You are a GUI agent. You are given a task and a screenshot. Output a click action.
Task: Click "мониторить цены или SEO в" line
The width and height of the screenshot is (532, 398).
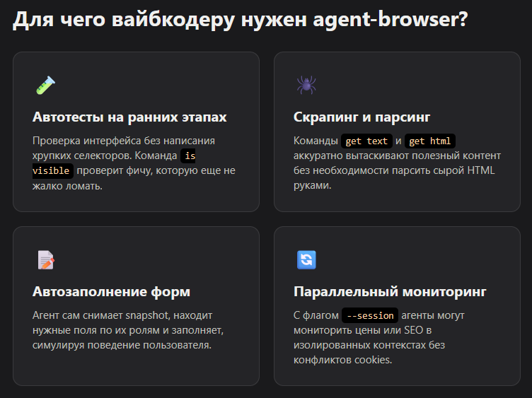tap(362, 330)
